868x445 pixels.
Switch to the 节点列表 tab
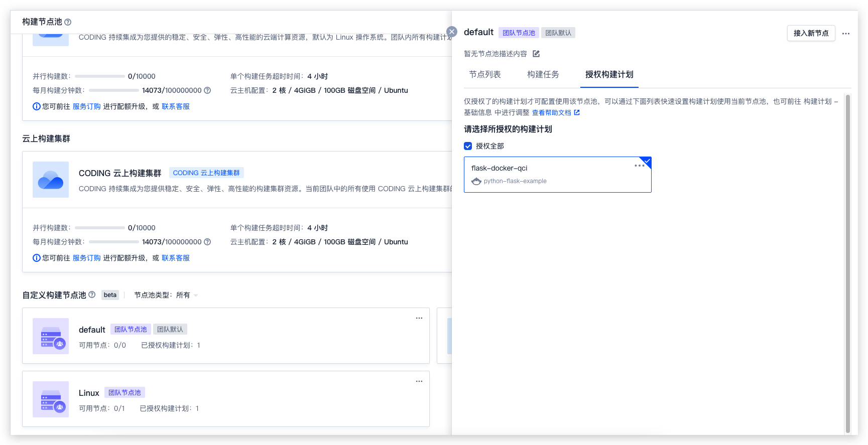485,74
